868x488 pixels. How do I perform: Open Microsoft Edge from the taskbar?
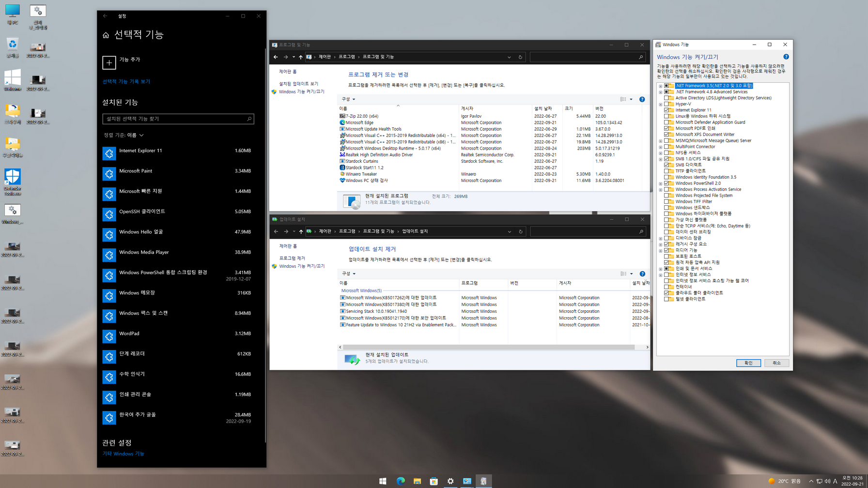(x=401, y=481)
